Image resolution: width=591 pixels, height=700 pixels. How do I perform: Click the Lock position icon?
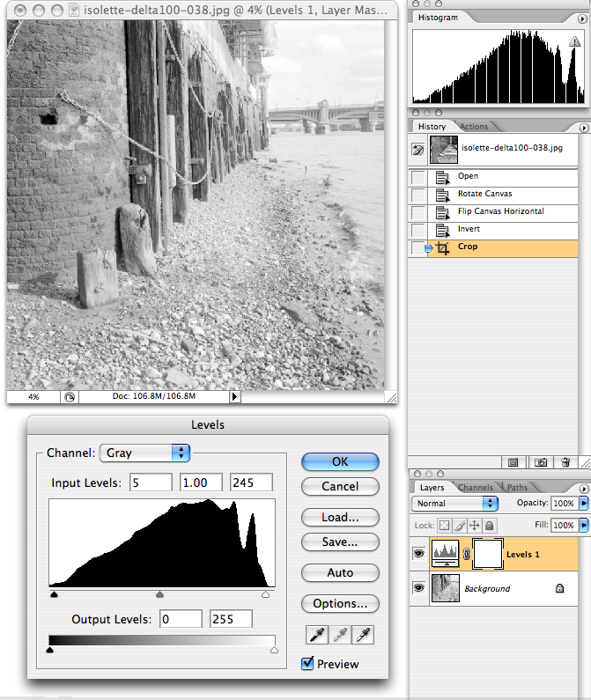[x=475, y=526]
